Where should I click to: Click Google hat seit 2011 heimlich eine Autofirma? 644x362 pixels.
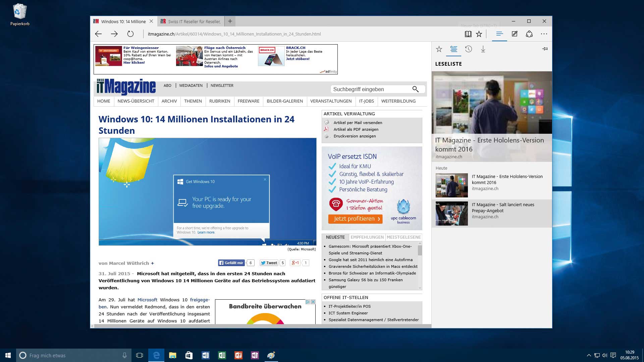click(371, 260)
